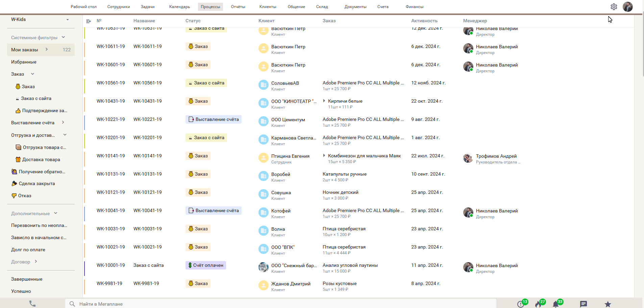Click the favorites star icon

608,304
